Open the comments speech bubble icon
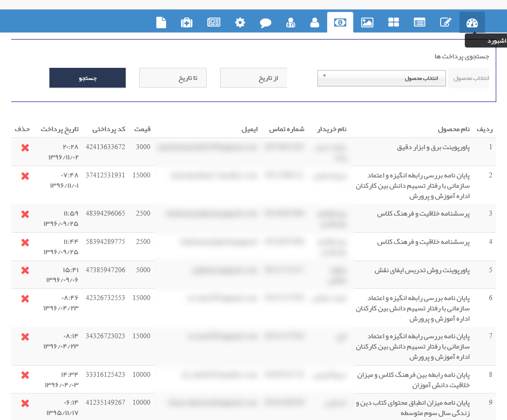This screenshot has width=507, height=420. pyautogui.click(x=266, y=22)
